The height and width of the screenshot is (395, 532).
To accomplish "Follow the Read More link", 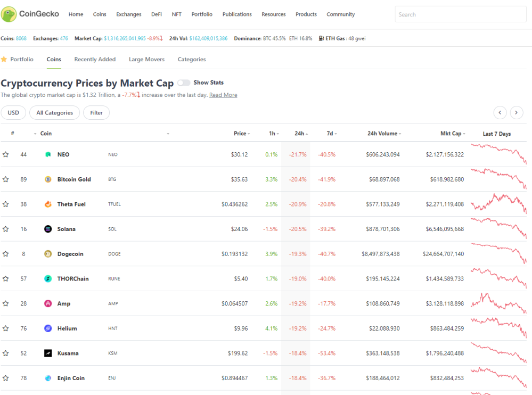I will click(x=223, y=95).
